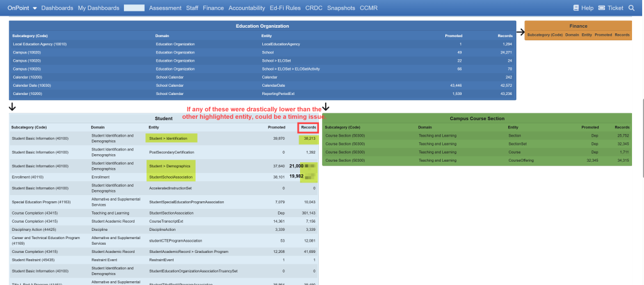Viewport: 644px width, 285px height.
Task: Select Ed-Fi Rules in navbar
Action: [x=285, y=8]
